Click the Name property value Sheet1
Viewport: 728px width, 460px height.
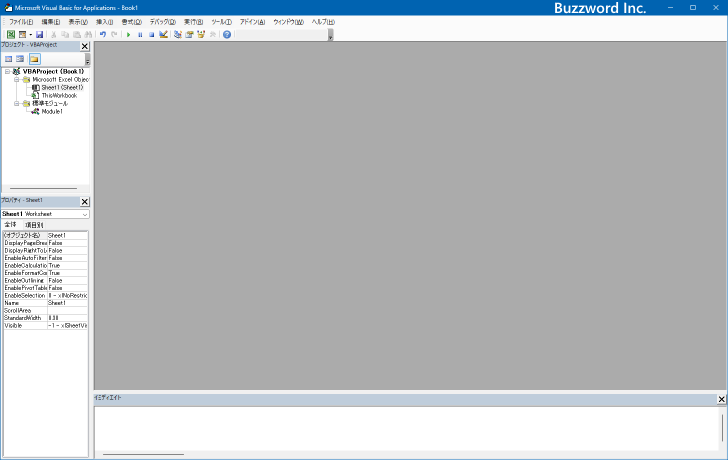67,303
